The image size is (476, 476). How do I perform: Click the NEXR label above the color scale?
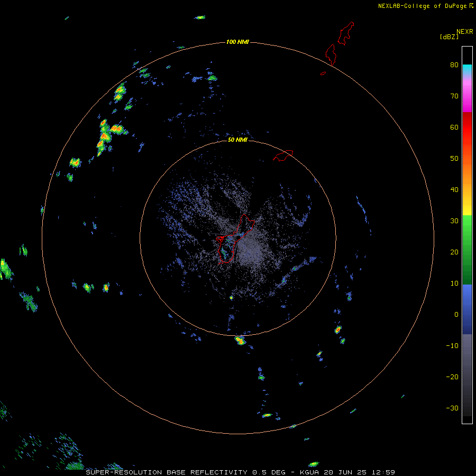(x=465, y=32)
